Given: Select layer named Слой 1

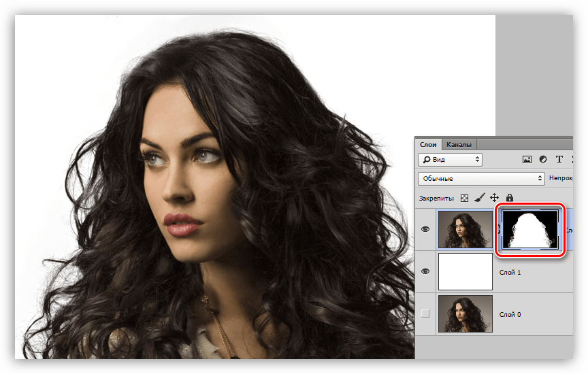Looking at the screenshot, I should (x=510, y=273).
